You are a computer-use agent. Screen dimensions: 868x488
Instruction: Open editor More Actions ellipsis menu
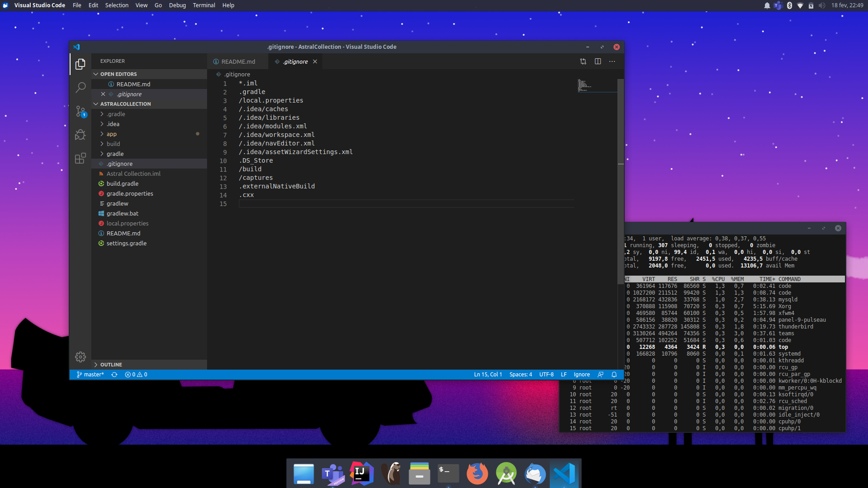tap(612, 61)
